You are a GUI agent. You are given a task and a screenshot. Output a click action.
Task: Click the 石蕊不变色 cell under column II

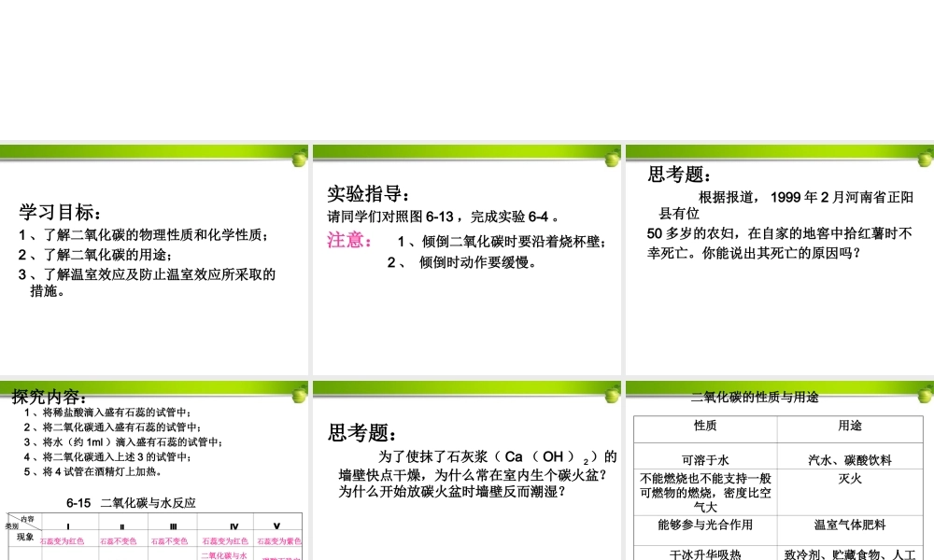tap(119, 541)
